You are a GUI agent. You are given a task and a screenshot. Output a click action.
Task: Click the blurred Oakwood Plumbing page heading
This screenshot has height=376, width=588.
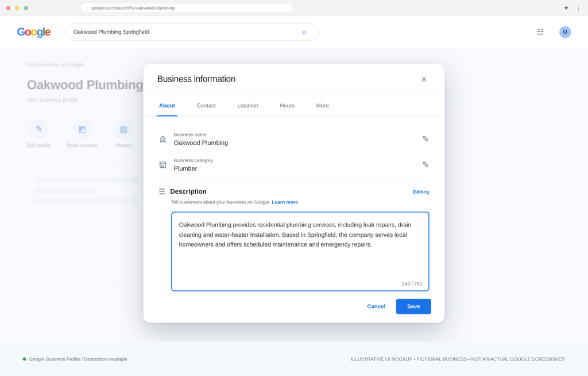85,85
